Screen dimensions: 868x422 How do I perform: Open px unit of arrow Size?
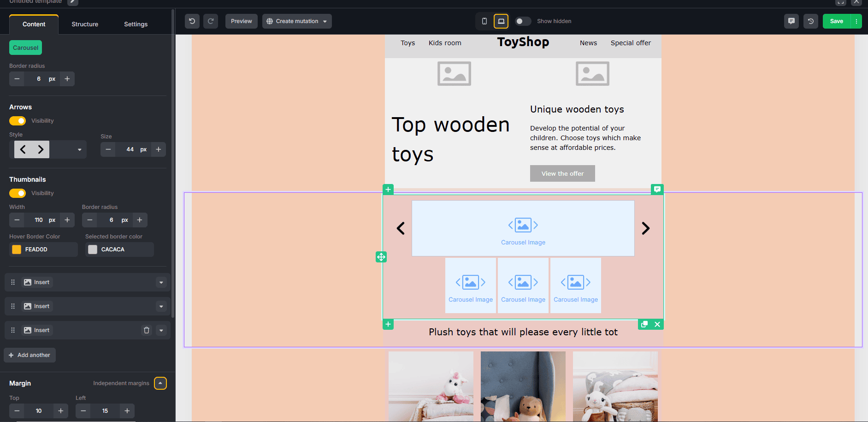(143, 149)
